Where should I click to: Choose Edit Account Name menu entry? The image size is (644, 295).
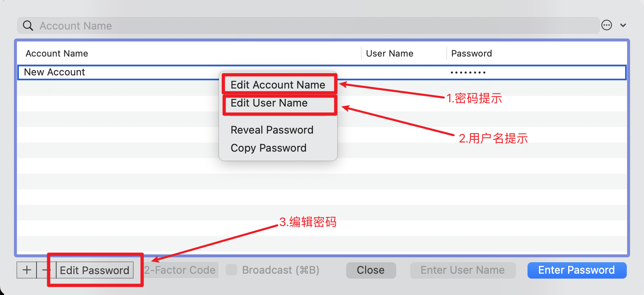(278, 85)
